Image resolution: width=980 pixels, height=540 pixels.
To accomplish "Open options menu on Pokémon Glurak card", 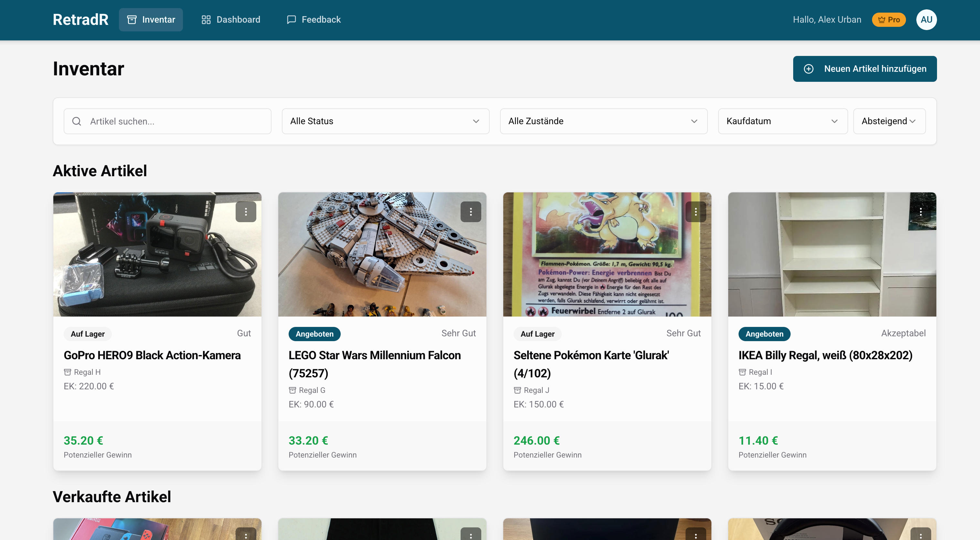I will [696, 211].
